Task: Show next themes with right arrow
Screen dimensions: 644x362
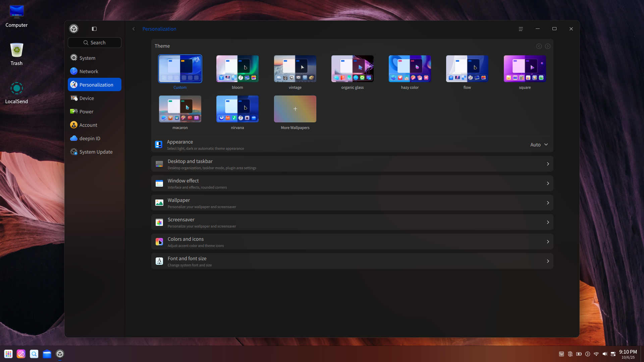Action: point(547,46)
